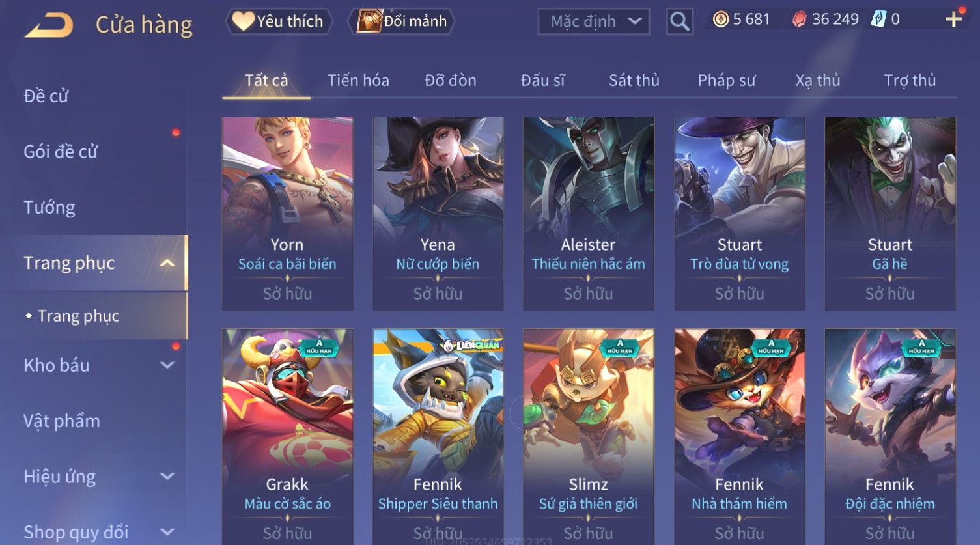Image resolution: width=980 pixels, height=545 pixels.
Task: Tap the red ruby currency icon
Action: (x=799, y=20)
